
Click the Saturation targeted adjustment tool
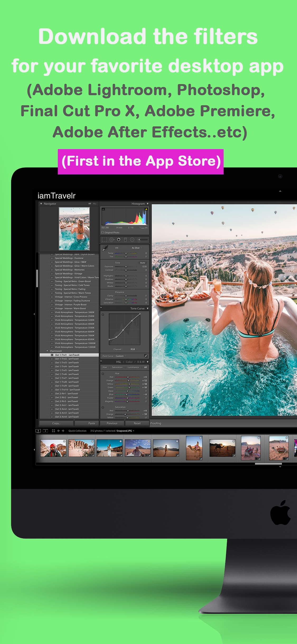[x=103, y=407]
